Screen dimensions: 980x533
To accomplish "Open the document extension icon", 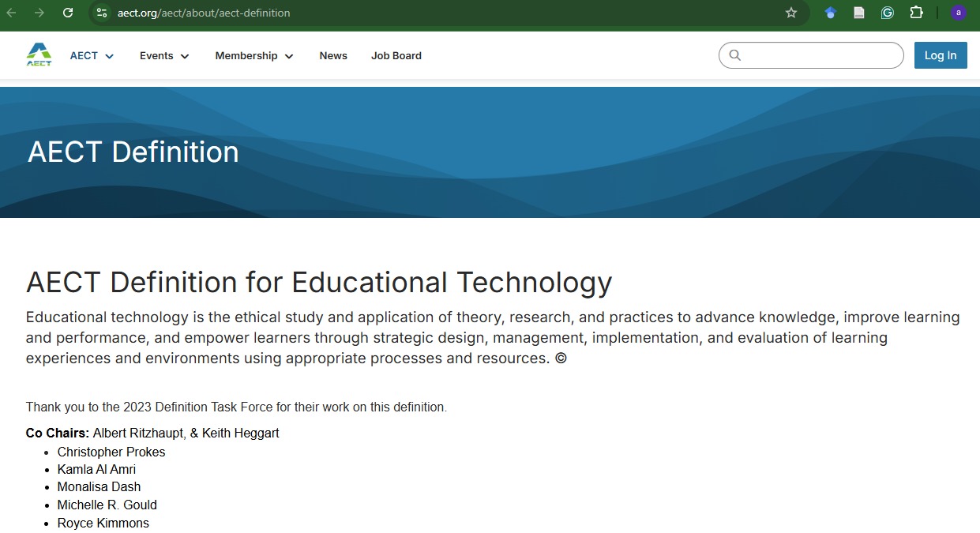I will tap(859, 13).
